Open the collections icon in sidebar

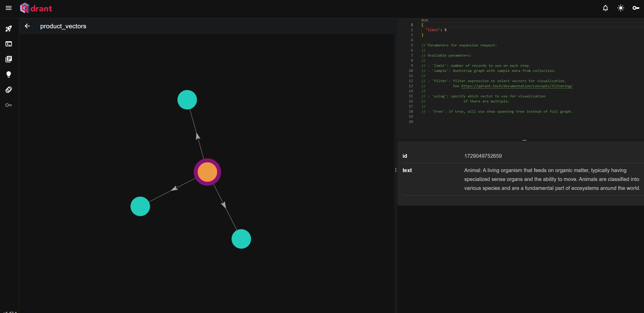point(9,59)
